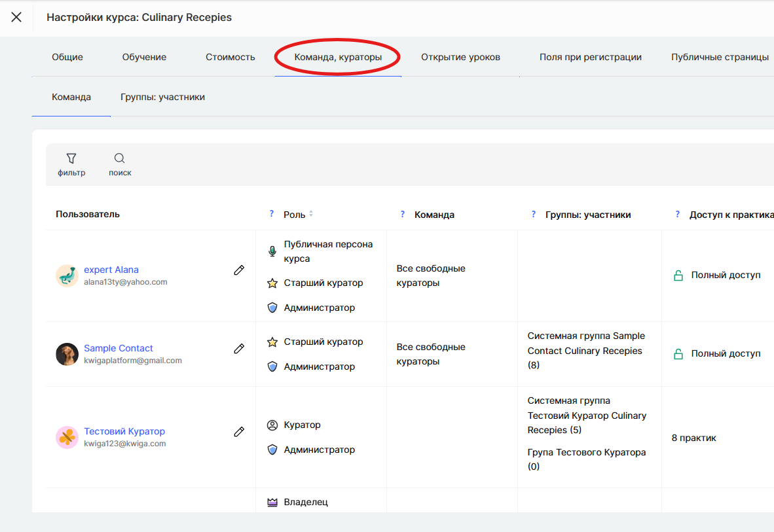Click the filter funnel icon
The width and height of the screenshot is (774, 532).
pos(71,158)
